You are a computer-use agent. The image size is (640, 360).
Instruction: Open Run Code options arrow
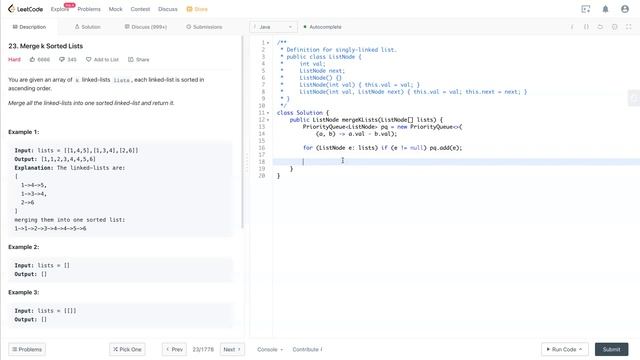pyautogui.click(x=580, y=349)
